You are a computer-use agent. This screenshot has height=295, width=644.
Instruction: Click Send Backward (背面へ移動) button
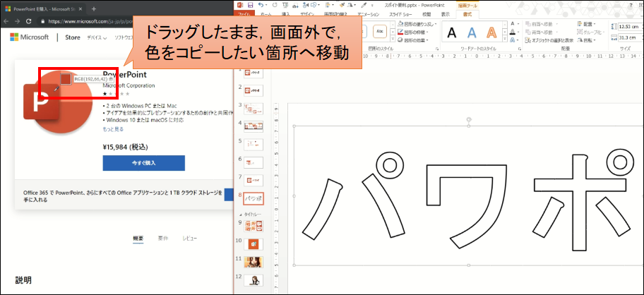[x=542, y=32]
